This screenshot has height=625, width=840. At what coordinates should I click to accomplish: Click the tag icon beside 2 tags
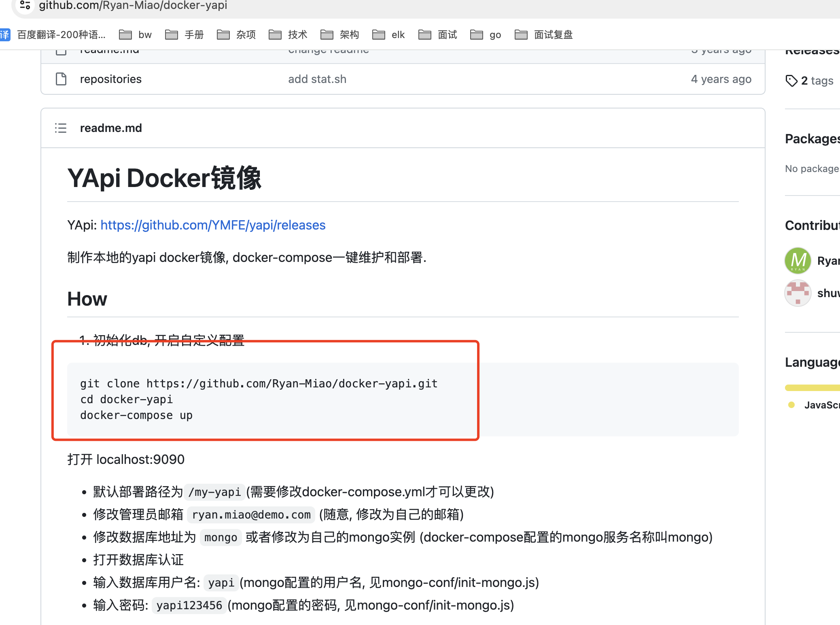coord(791,81)
